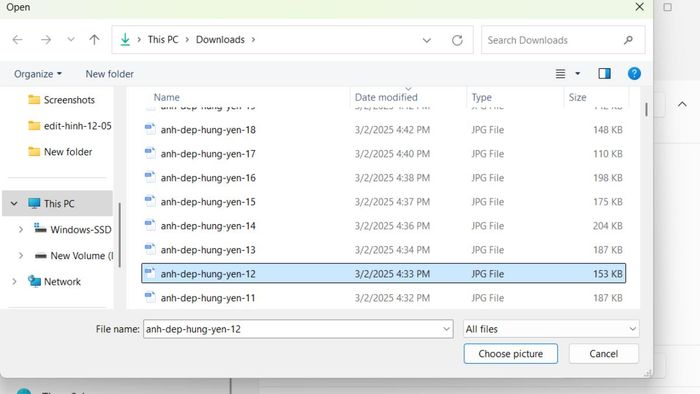Image resolution: width=700 pixels, height=394 pixels.
Task: Click the search magnifier icon
Action: tap(628, 40)
